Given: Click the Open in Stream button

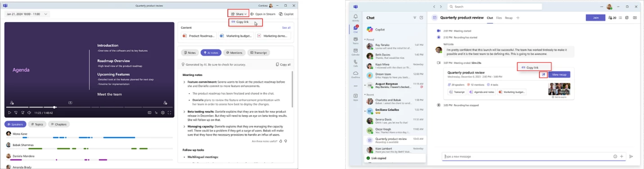Looking at the screenshot, I should (263, 14).
